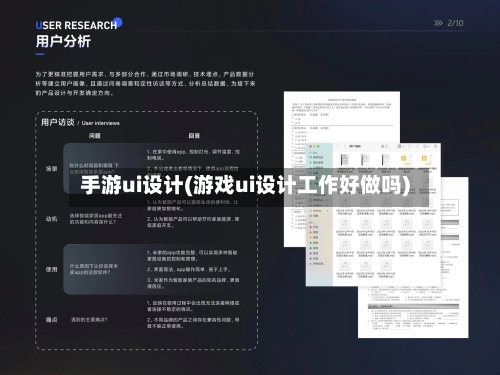Open the Finder search magnifier icon
This screenshot has height=375, width=500.
point(435,146)
